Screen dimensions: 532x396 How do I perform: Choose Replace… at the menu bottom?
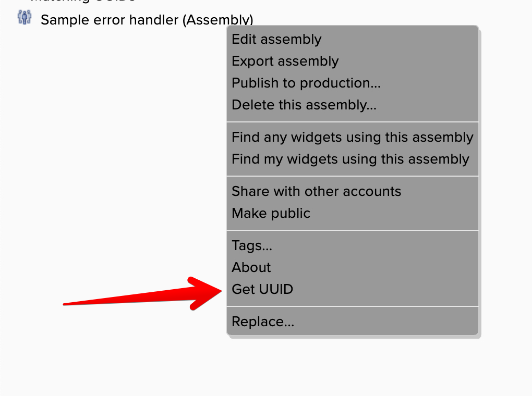coord(263,322)
